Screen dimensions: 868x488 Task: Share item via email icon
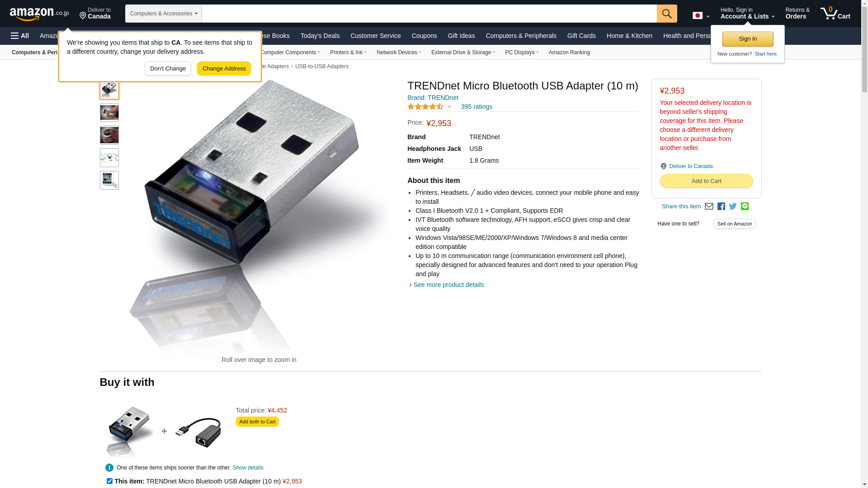pyautogui.click(x=709, y=206)
